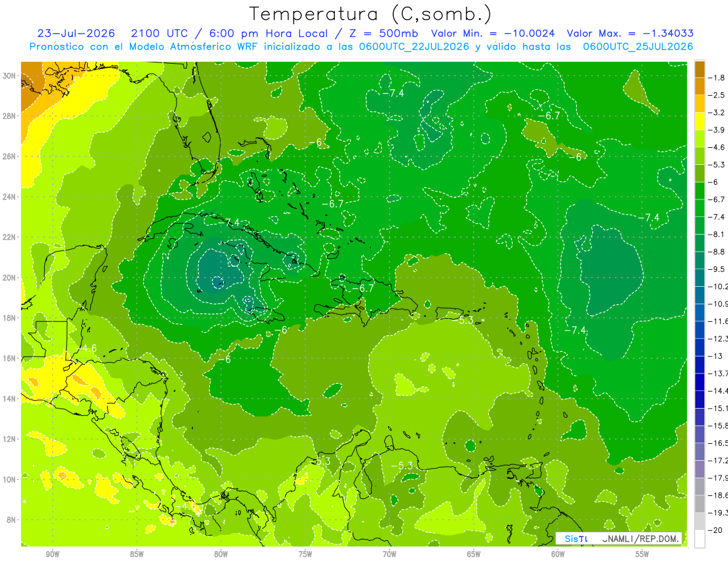The image size is (728, 562).
Task: Click the brown legend swatch above -1.8
Action: click(x=699, y=70)
